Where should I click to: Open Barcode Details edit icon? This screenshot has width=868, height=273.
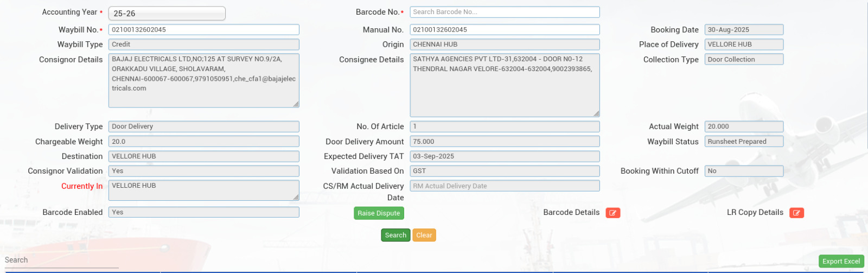point(612,213)
